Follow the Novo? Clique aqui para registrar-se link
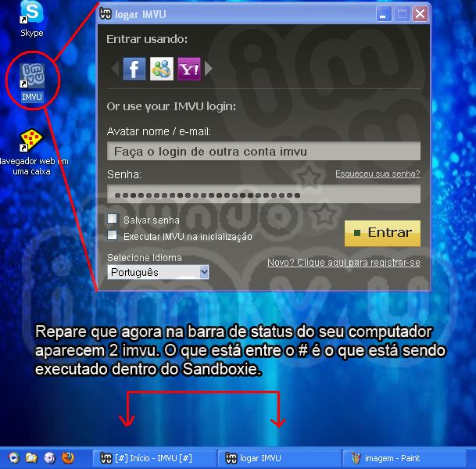 344,263
